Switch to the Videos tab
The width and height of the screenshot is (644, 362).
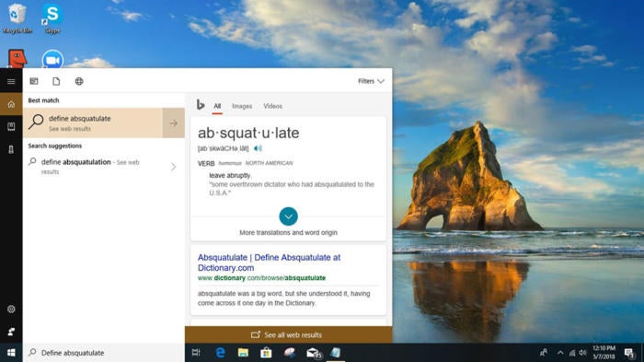click(x=272, y=106)
